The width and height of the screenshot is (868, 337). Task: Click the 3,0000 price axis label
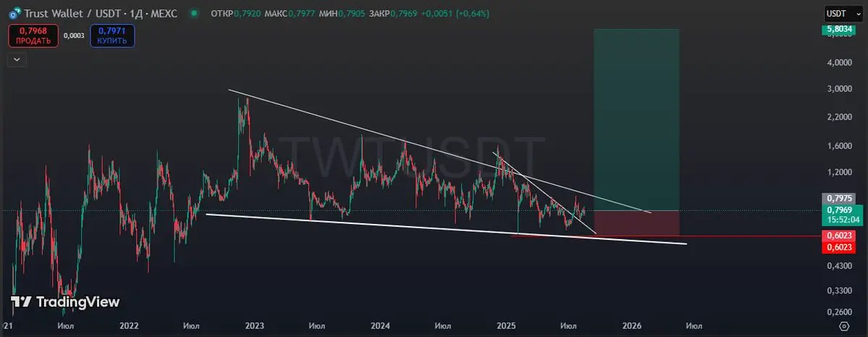click(x=840, y=89)
